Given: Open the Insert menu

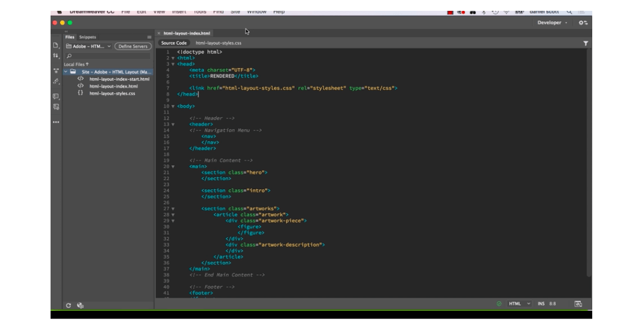Looking at the screenshot, I should point(179,12).
